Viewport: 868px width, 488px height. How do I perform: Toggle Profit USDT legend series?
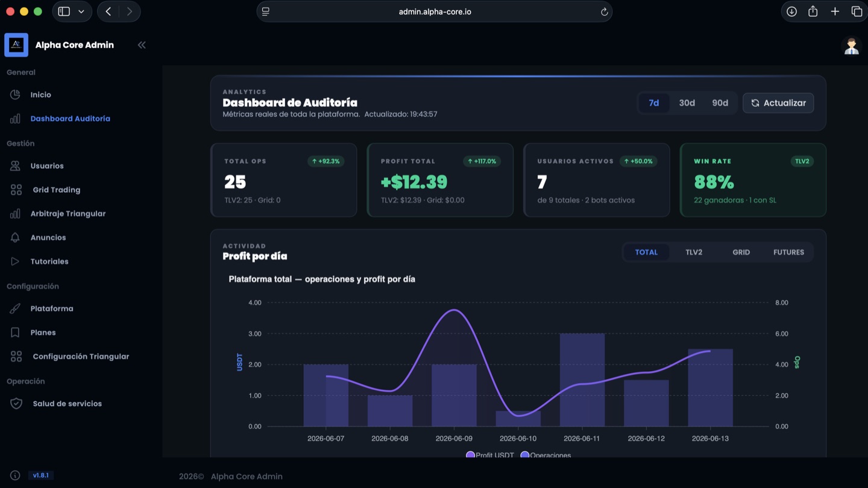490,455
